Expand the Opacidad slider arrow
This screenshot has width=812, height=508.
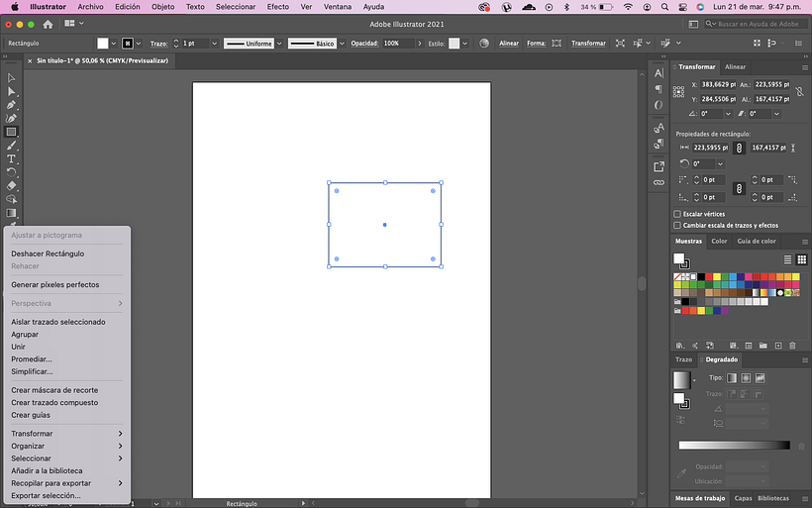click(420, 44)
